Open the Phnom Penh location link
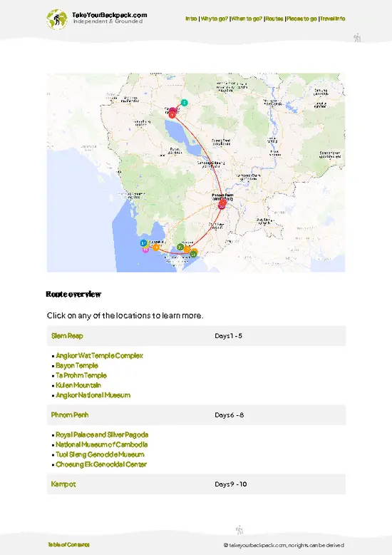 click(70, 415)
